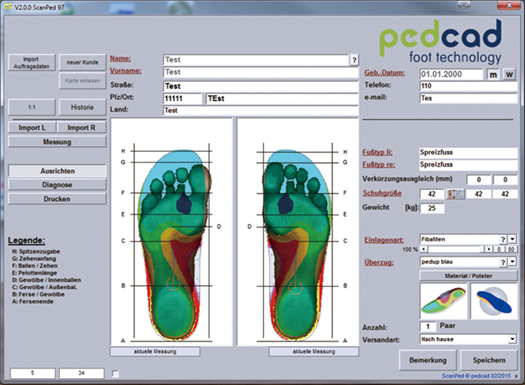Click the help question mark in the Überzug field
The width and height of the screenshot is (525, 385).
click(x=503, y=262)
